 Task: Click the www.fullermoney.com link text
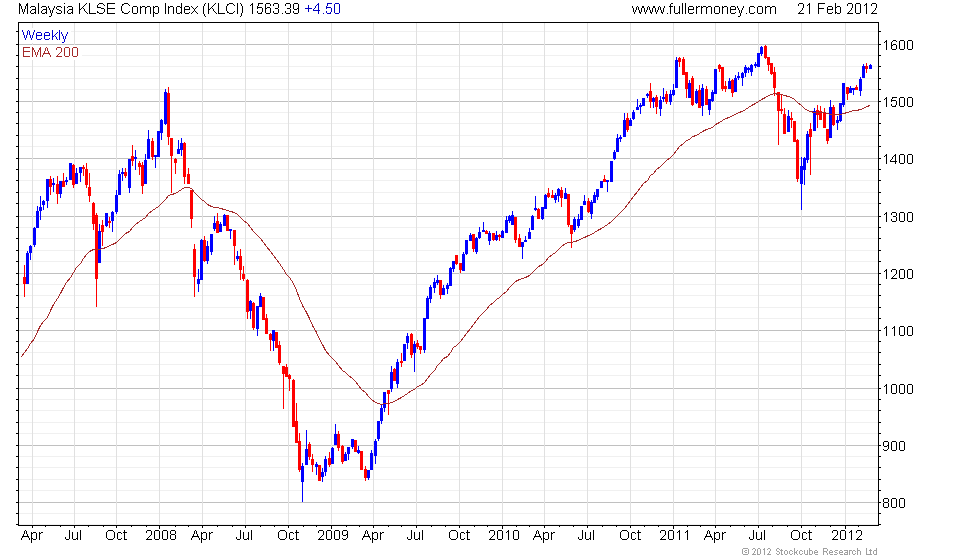tap(703, 9)
